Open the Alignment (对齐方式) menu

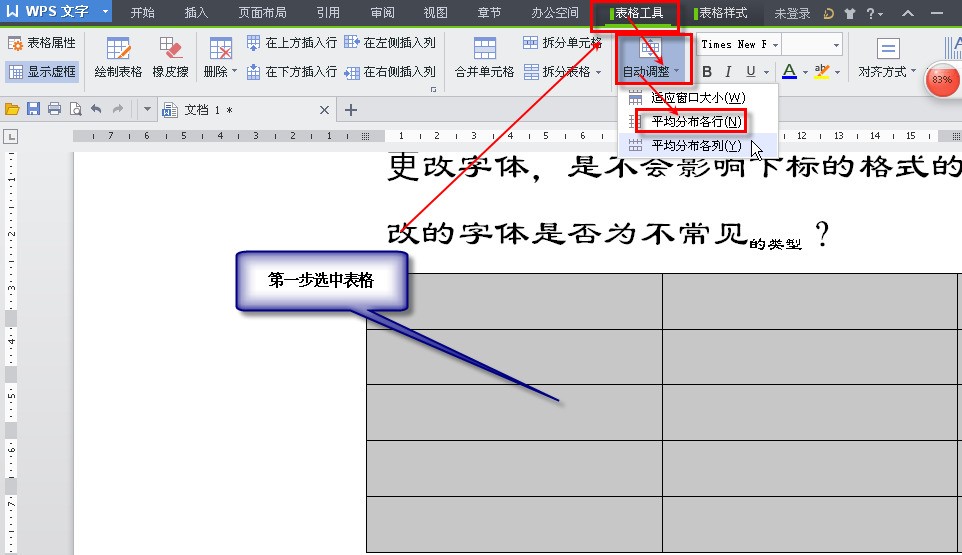887,58
